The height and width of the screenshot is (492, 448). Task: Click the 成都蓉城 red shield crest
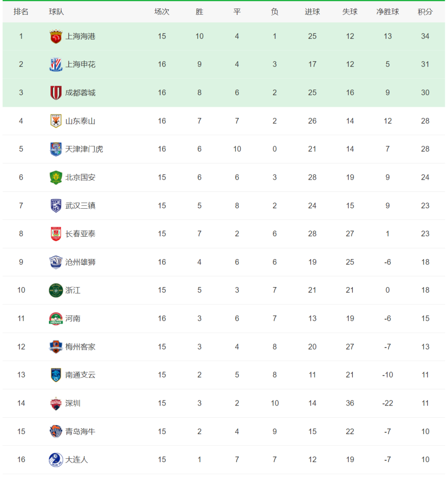56,93
